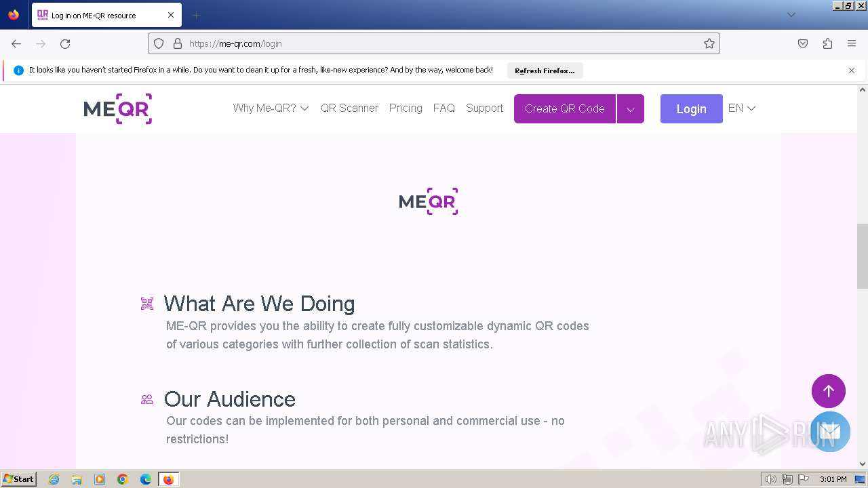Open the shield tracking protection icon
This screenshot has height=488, width=868.
click(x=159, y=43)
